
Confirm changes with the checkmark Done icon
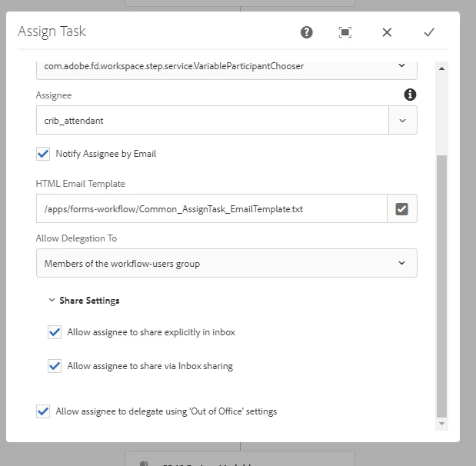point(429,32)
